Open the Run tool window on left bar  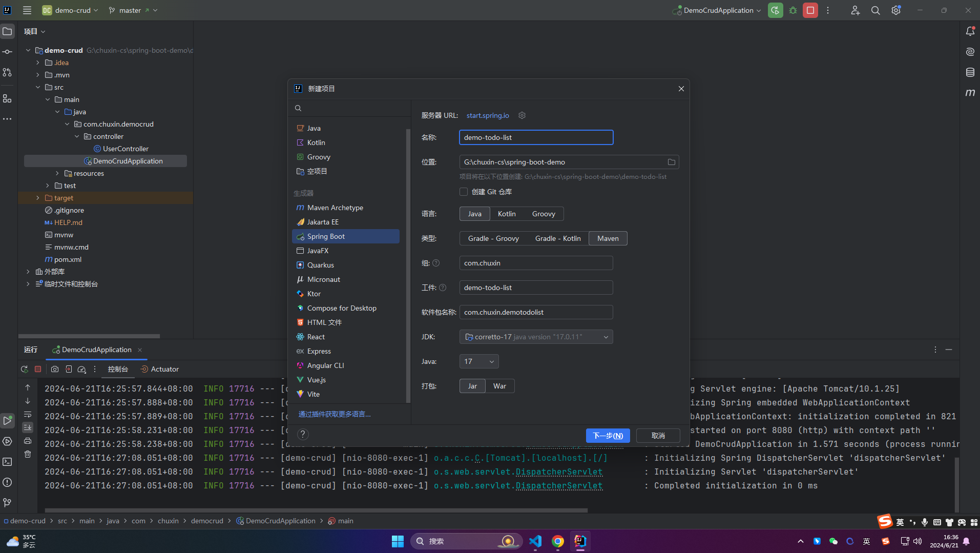point(7,421)
